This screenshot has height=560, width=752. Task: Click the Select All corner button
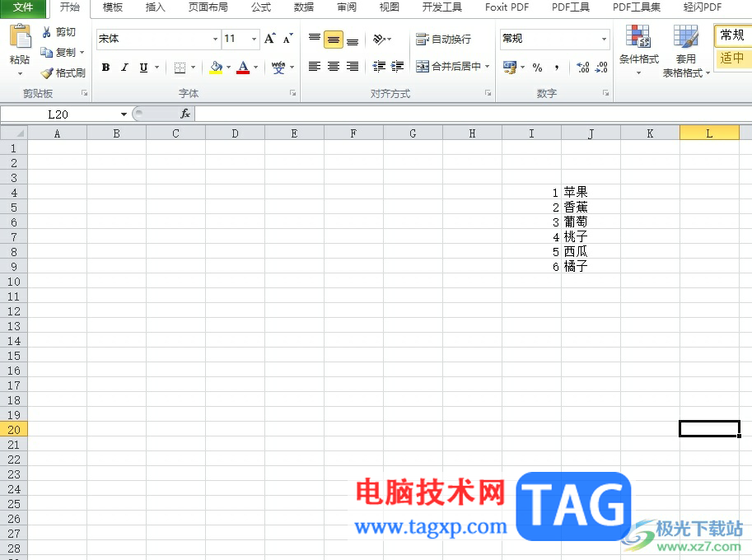tap(14, 133)
